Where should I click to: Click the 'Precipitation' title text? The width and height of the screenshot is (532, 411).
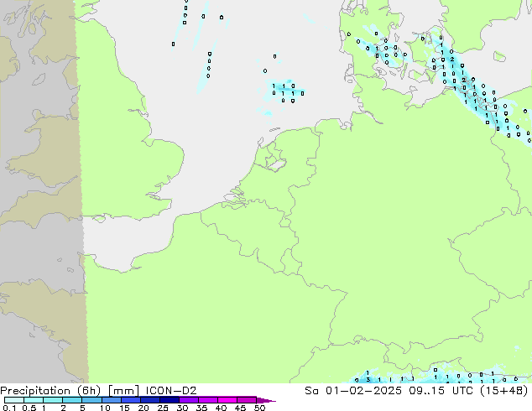(x=35, y=391)
